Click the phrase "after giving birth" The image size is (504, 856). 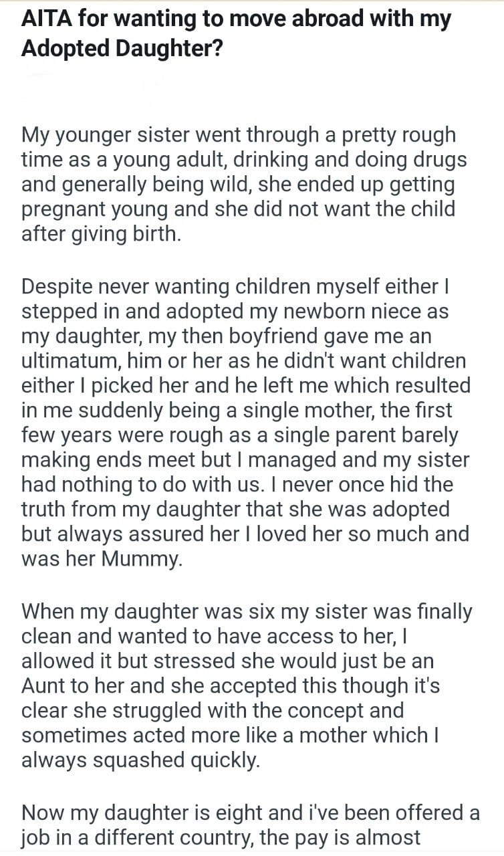click(100, 234)
